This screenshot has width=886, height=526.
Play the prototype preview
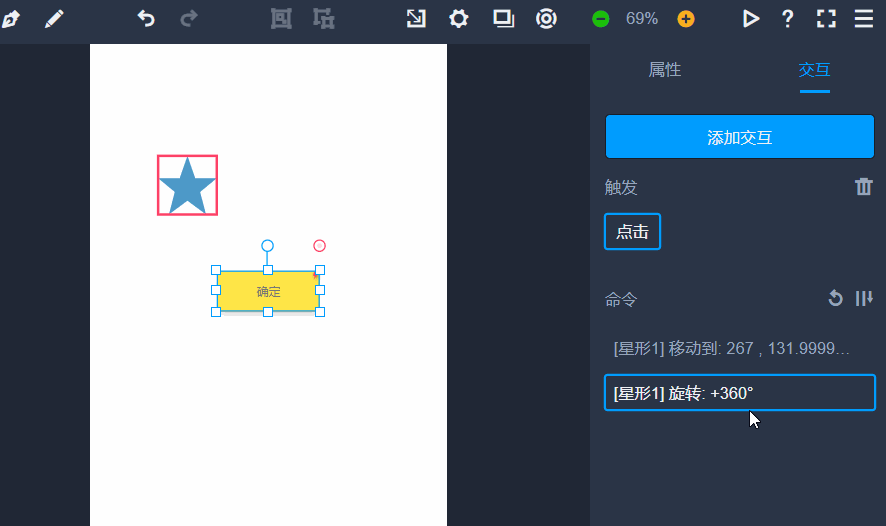[751, 19]
